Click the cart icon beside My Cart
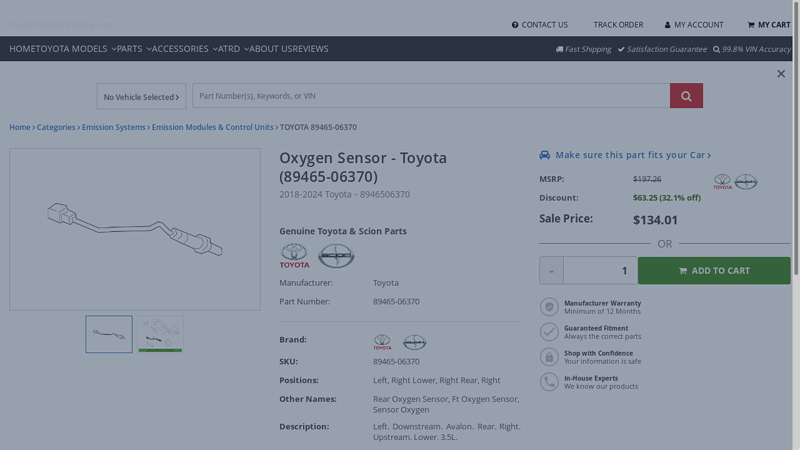 [751, 24]
